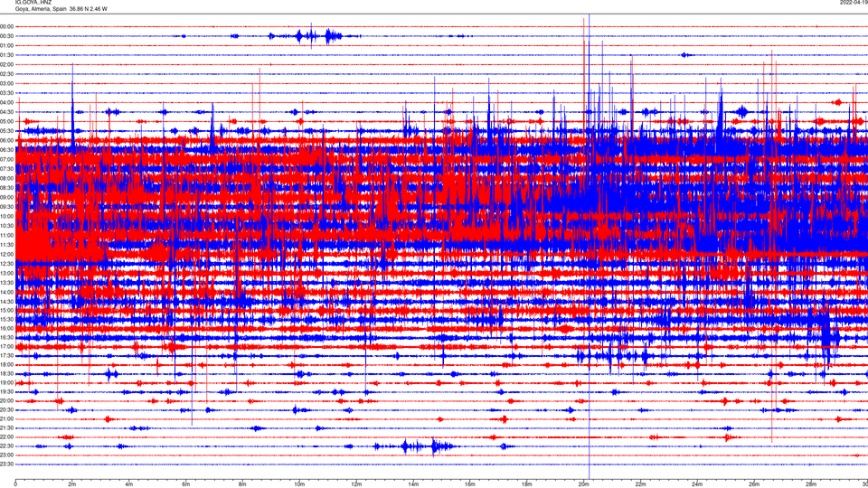Click the 8m tick on the minute axis
The height and width of the screenshot is (488, 868).
[x=242, y=484]
